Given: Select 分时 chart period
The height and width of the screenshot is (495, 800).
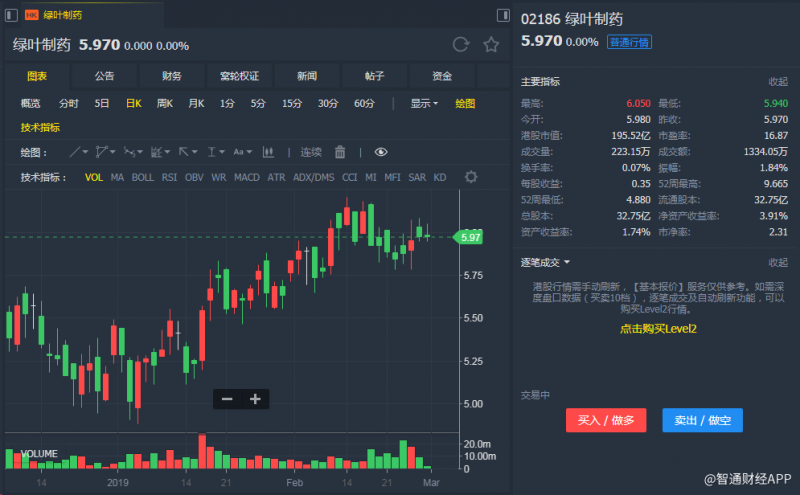Looking at the screenshot, I should (68, 104).
